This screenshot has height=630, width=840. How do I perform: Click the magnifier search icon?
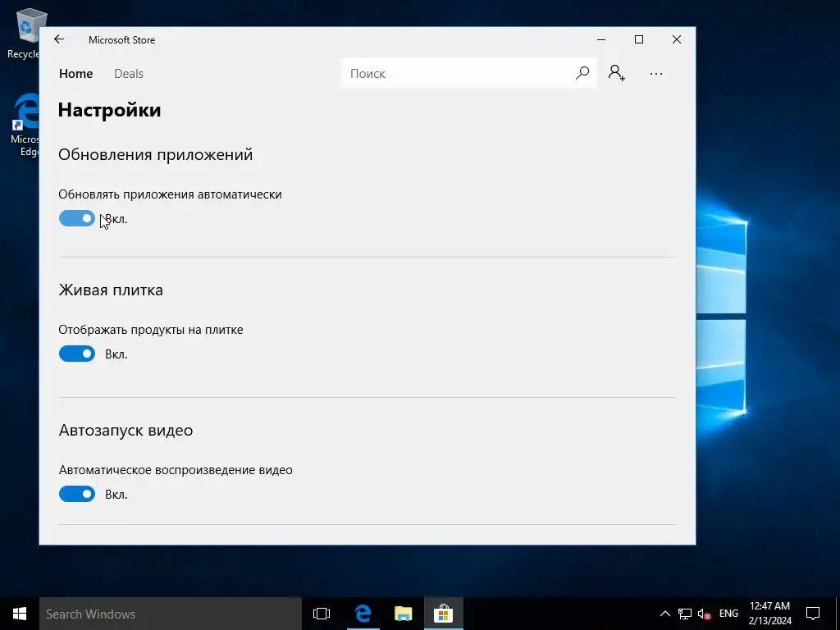[583, 73]
